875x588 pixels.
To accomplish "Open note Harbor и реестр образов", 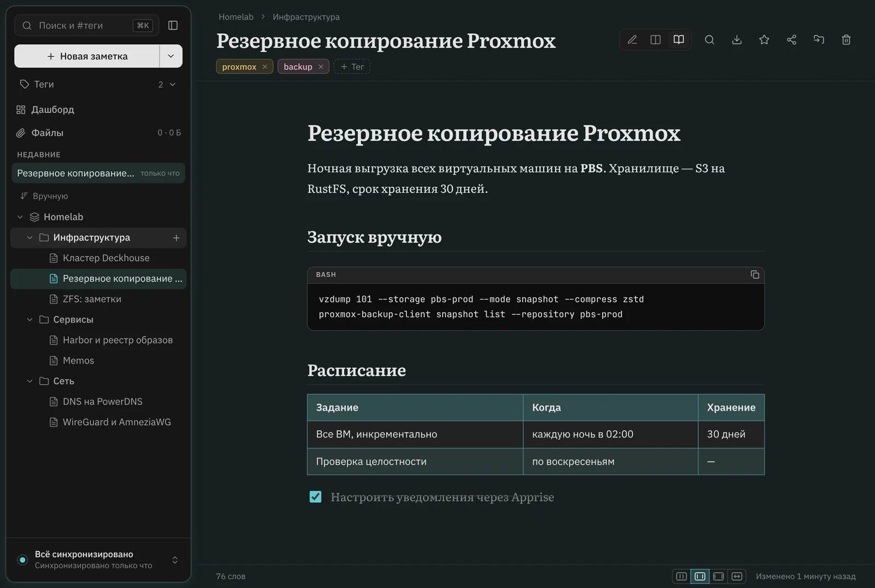I will coord(98,340).
